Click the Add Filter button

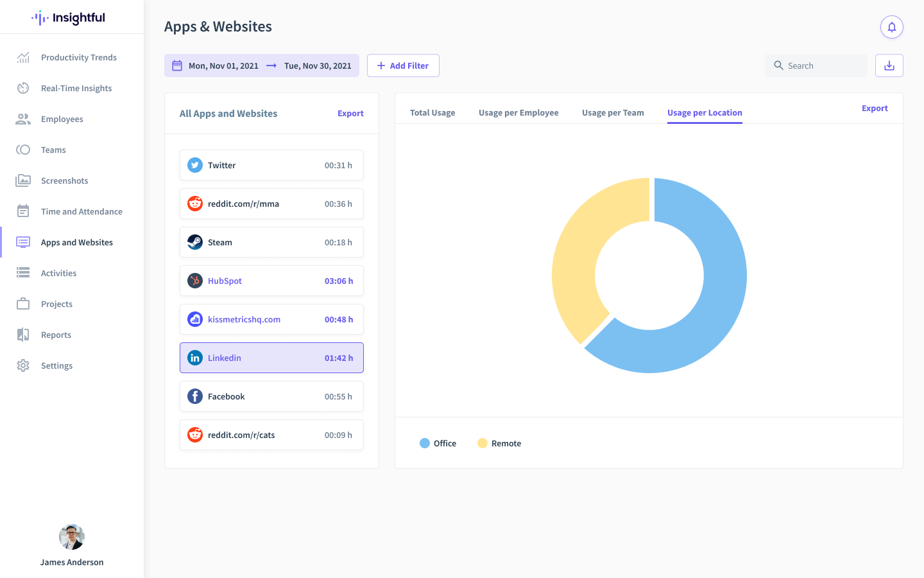coord(403,65)
